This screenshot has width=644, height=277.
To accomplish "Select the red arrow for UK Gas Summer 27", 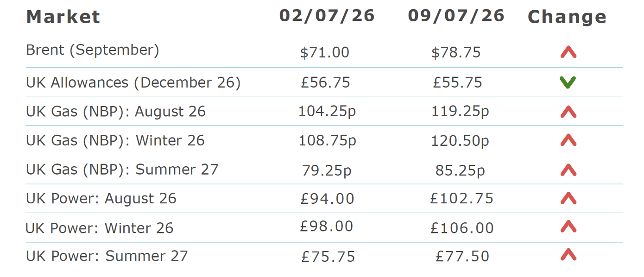I will [x=568, y=170].
